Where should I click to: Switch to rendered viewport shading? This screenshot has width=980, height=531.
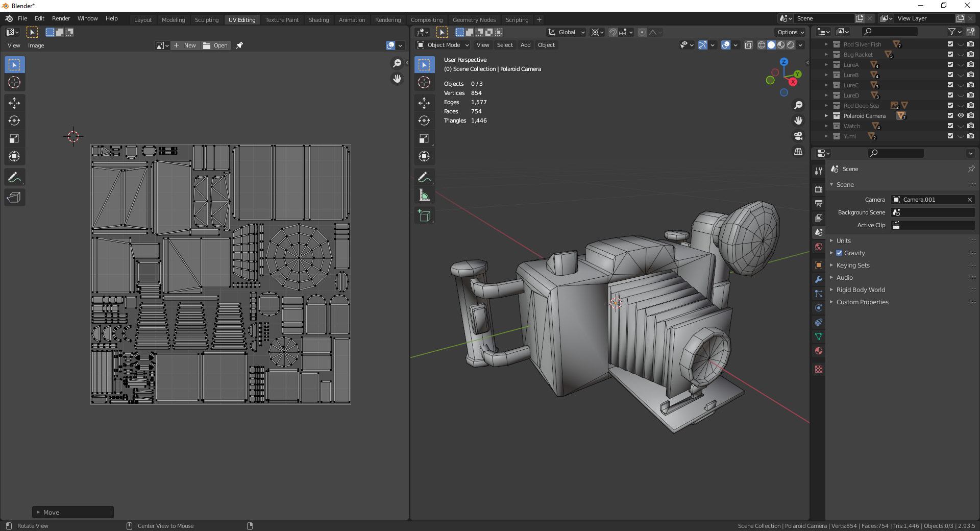tap(791, 45)
